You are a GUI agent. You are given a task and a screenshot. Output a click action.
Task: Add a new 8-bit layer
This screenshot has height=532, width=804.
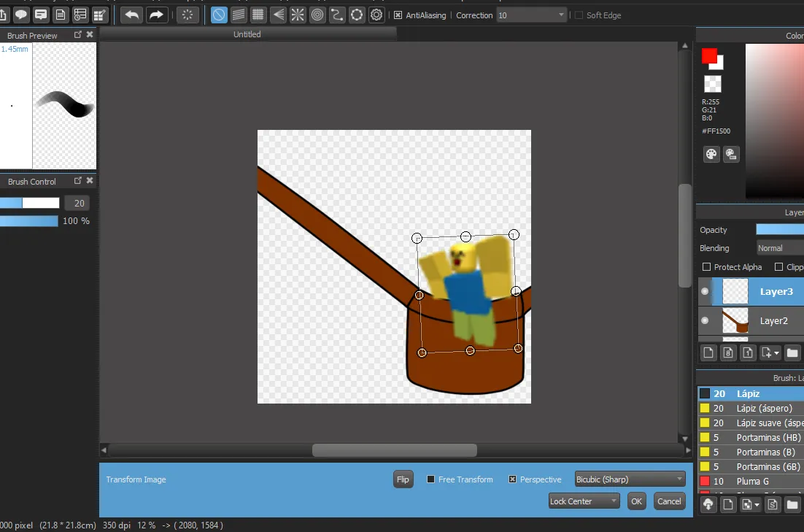(x=728, y=352)
